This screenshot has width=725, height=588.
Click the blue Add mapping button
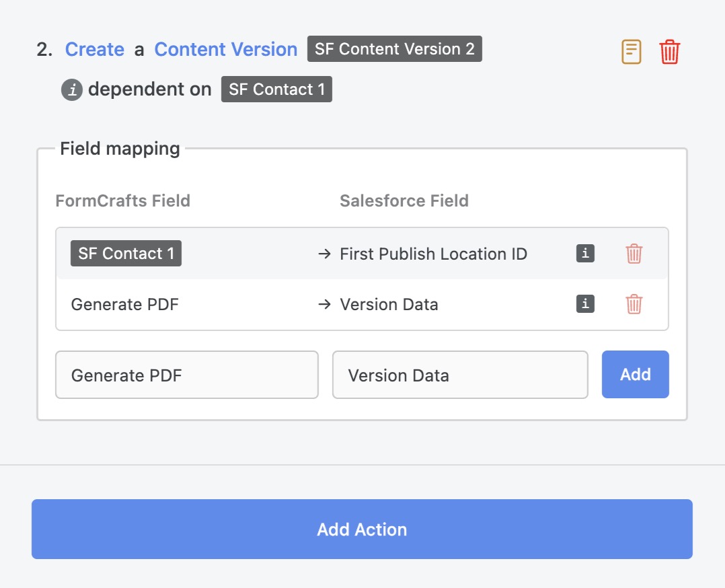(636, 374)
